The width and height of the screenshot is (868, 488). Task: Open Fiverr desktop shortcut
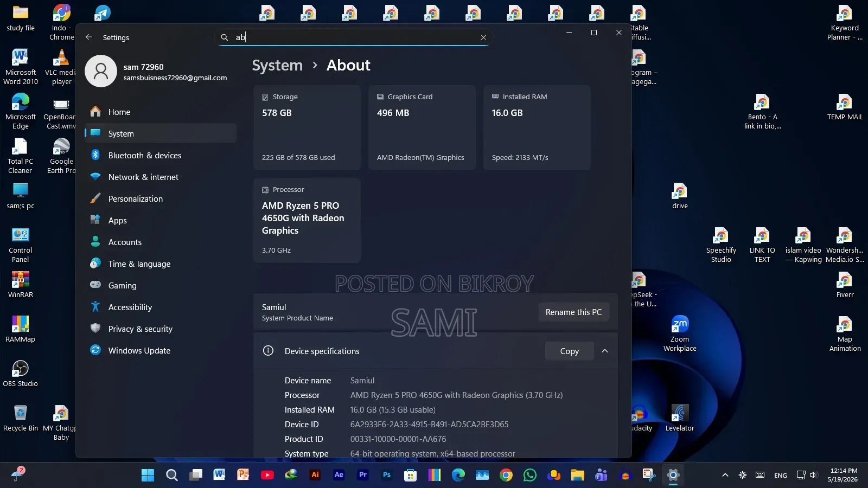845,285
